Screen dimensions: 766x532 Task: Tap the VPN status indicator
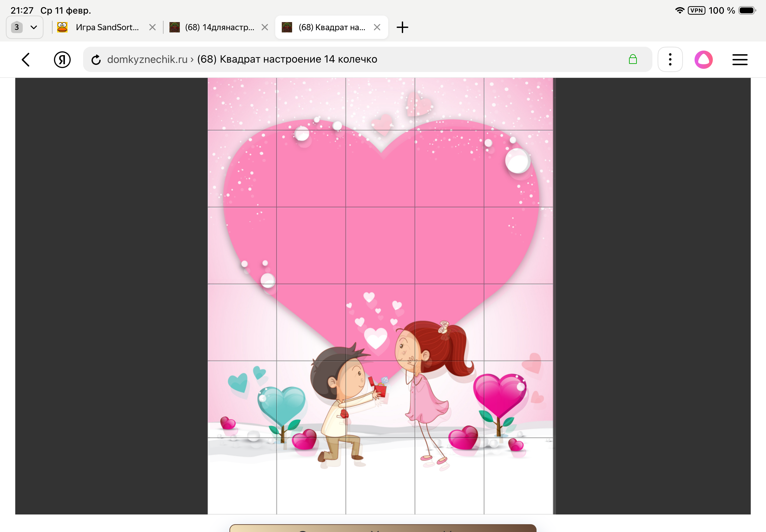696,10
